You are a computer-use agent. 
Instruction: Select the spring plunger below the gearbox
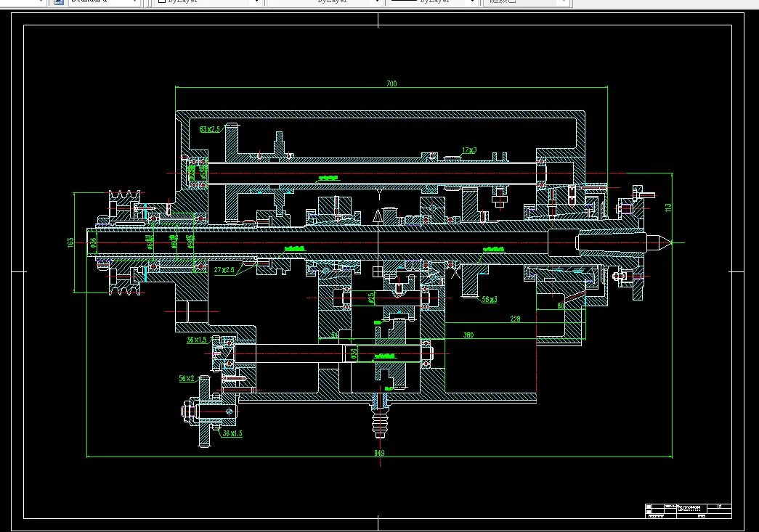tap(380, 417)
